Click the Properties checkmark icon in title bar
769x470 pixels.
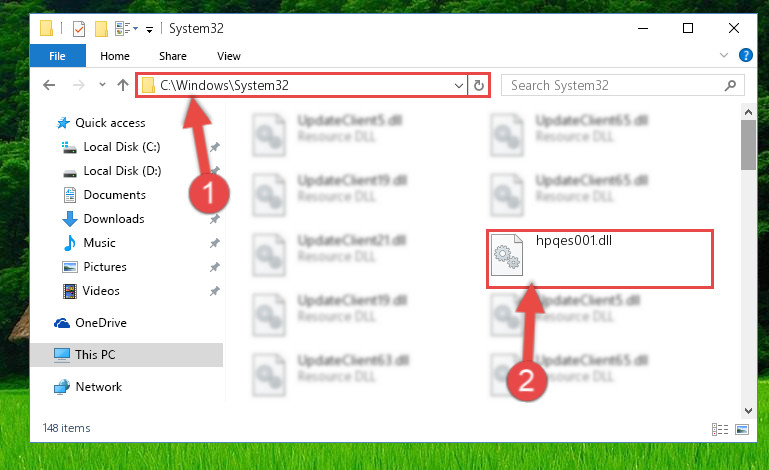tap(78, 29)
